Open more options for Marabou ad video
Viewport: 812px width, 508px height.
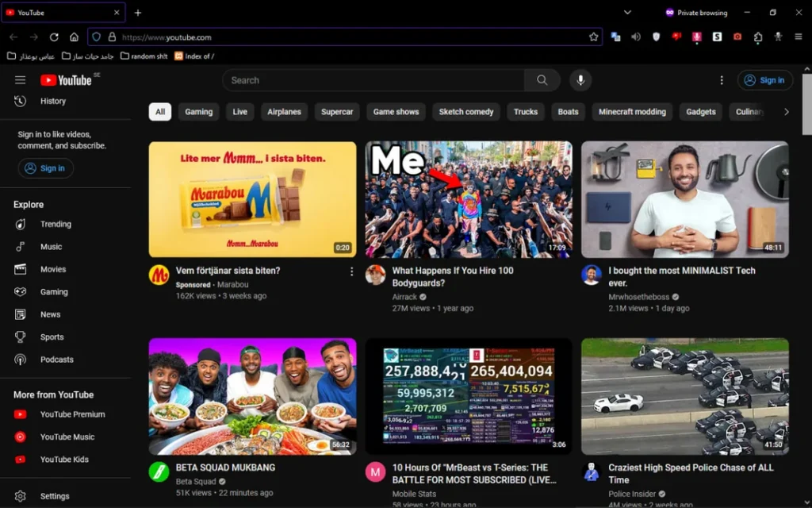351,271
